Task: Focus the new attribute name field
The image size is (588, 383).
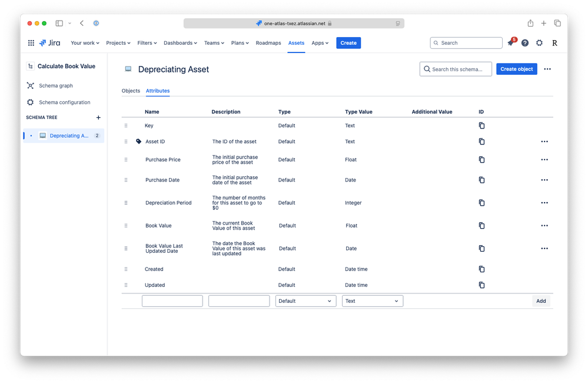Action: [172, 301]
